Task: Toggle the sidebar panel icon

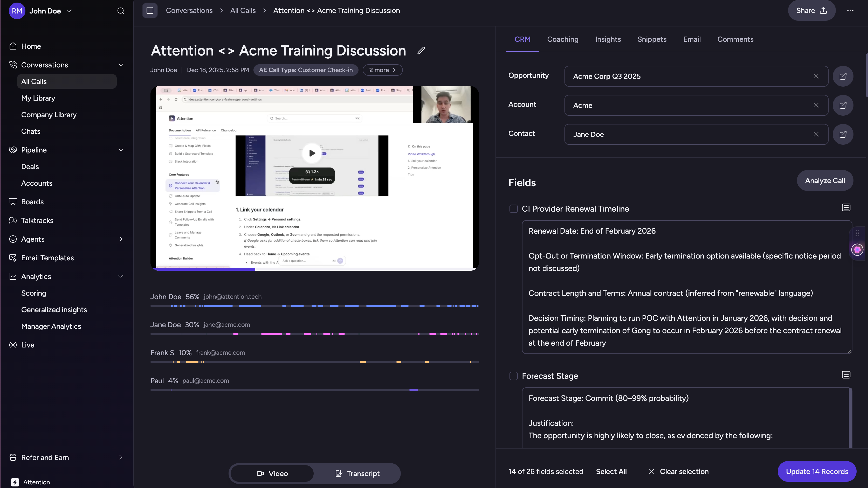Action: (150, 10)
